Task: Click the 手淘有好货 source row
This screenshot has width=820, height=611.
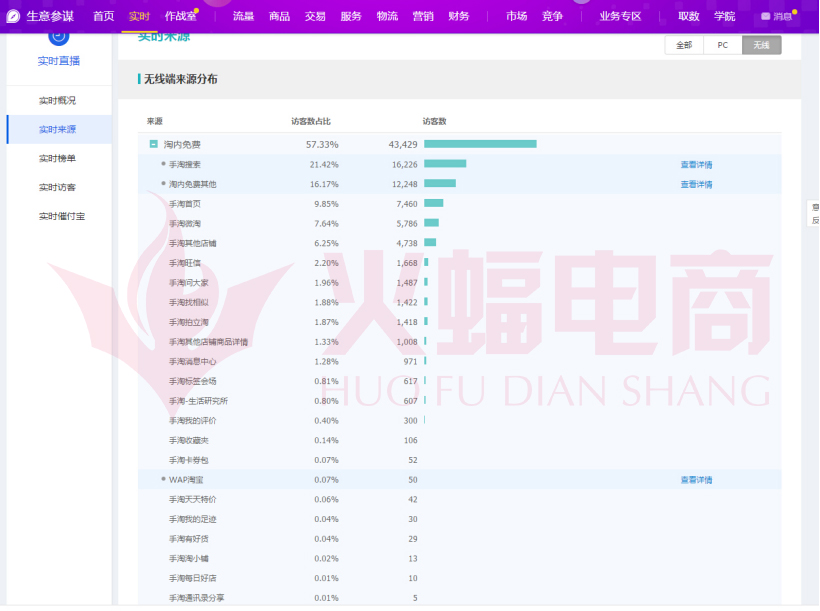Action: [x=460, y=539]
